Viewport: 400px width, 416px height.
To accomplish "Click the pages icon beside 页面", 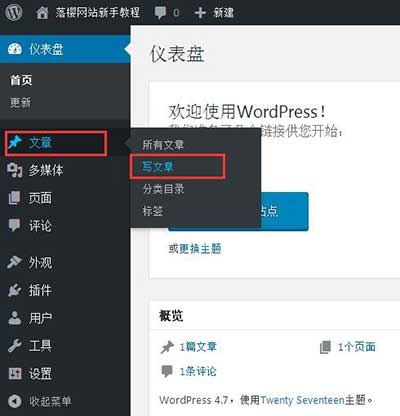I will pyautogui.click(x=14, y=198).
